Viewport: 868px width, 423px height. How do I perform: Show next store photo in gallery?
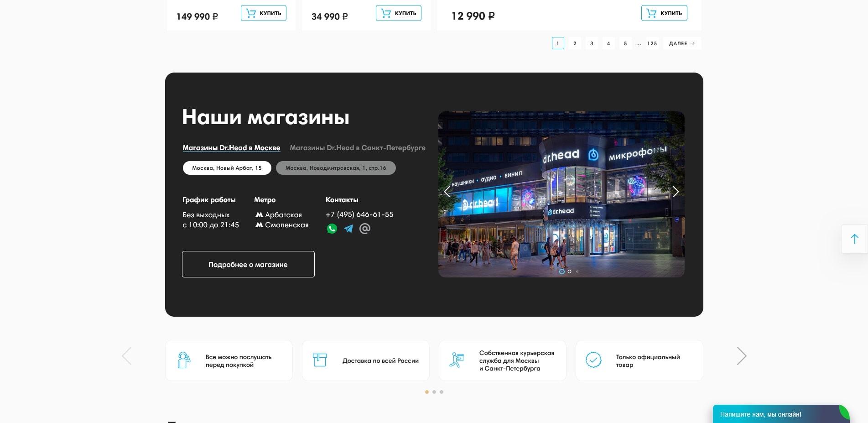[676, 192]
